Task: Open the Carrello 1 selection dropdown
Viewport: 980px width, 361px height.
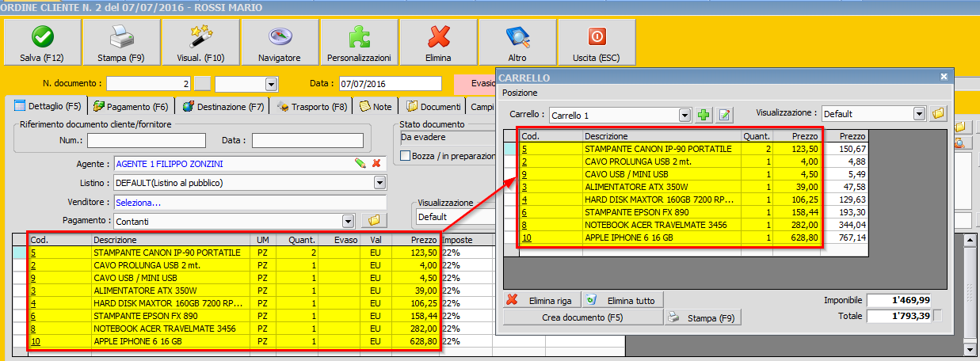Action: [684, 116]
